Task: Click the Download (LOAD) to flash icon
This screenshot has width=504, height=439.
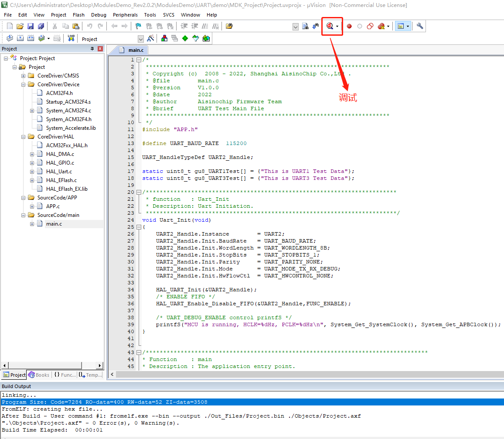Action: [71, 39]
